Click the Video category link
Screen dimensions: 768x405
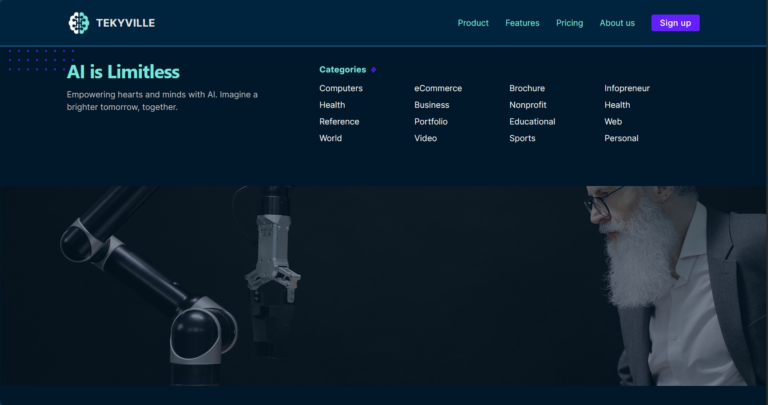point(426,139)
